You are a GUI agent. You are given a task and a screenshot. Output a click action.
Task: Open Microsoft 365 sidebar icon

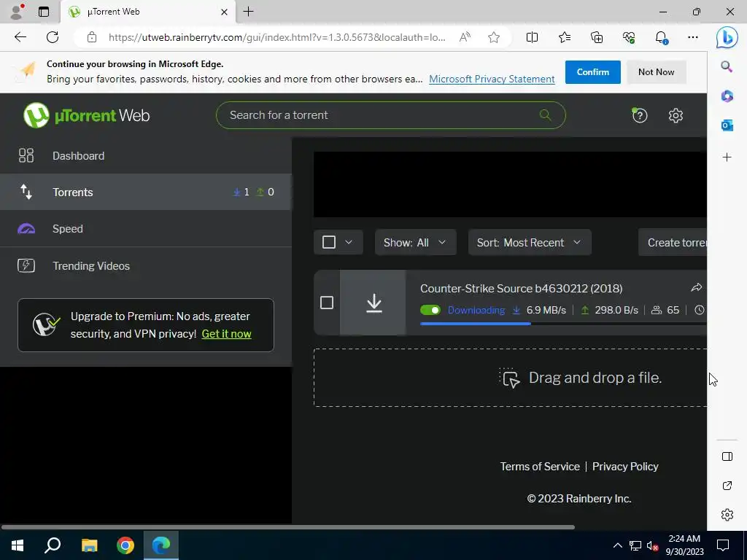[x=727, y=96]
